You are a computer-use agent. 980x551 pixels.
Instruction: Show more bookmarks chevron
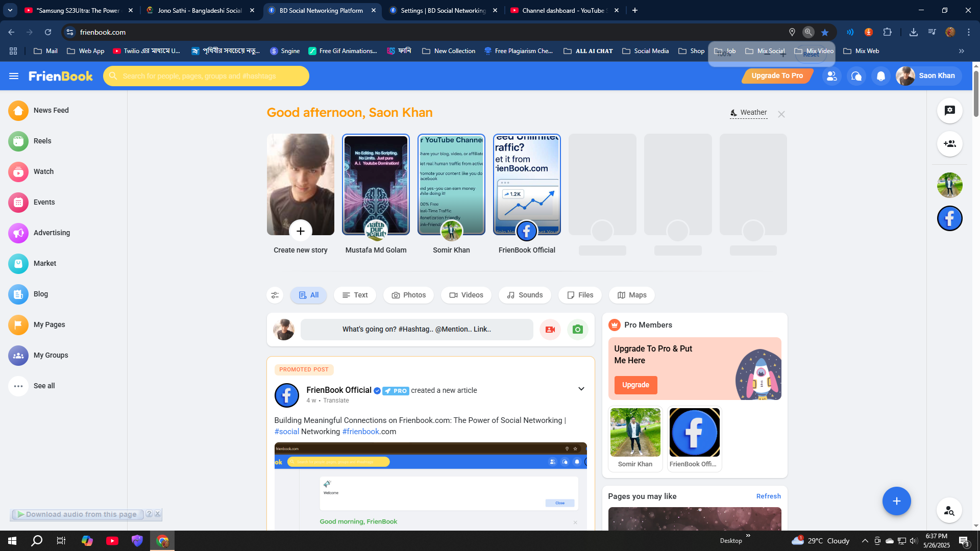962,51
